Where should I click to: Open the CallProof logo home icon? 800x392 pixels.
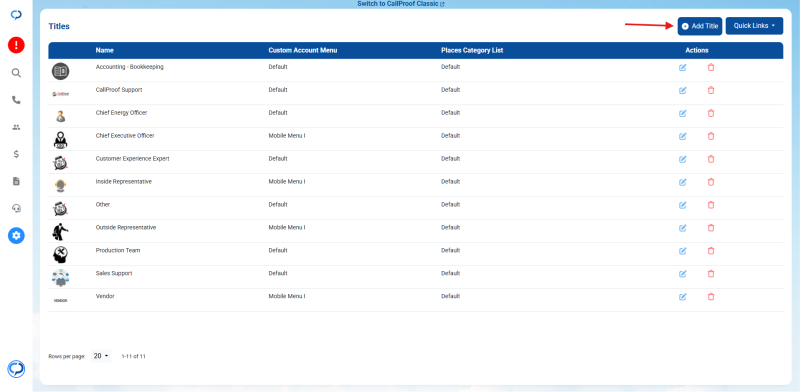click(16, 15)
